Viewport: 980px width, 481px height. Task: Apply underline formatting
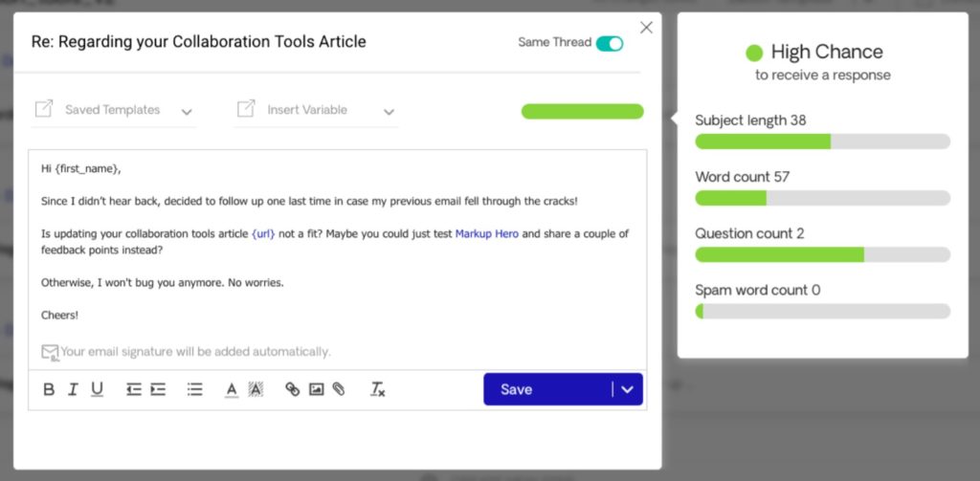97,389
